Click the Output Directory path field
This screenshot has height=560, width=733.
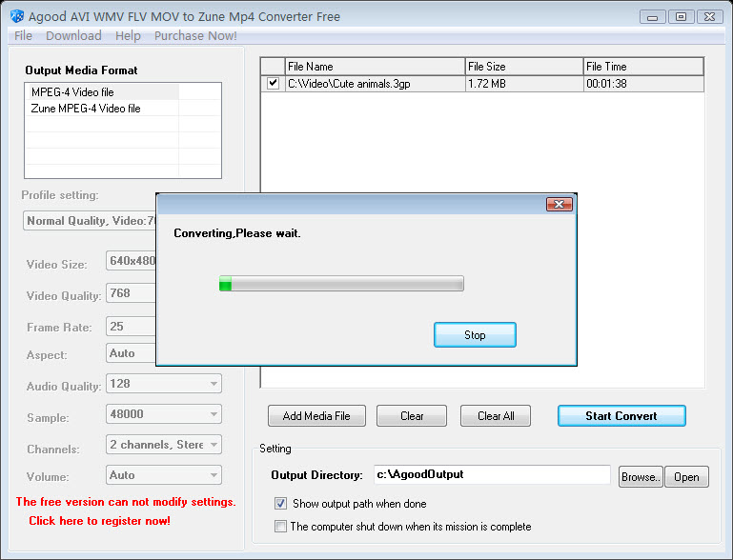[x=492, y=474]
